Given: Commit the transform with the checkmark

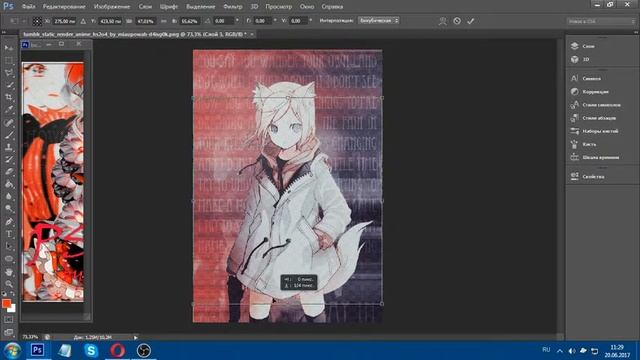Looking at the screenshot, I should [471, 21].
